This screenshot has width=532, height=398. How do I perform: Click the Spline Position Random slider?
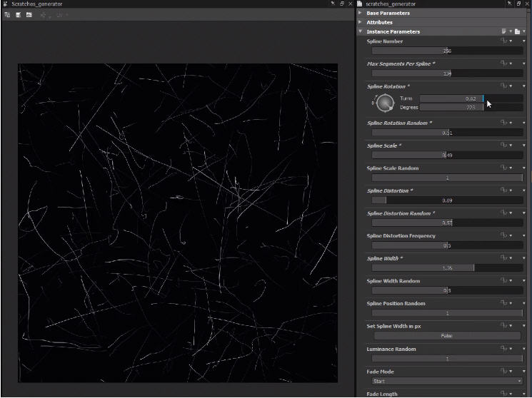(447, 313)
